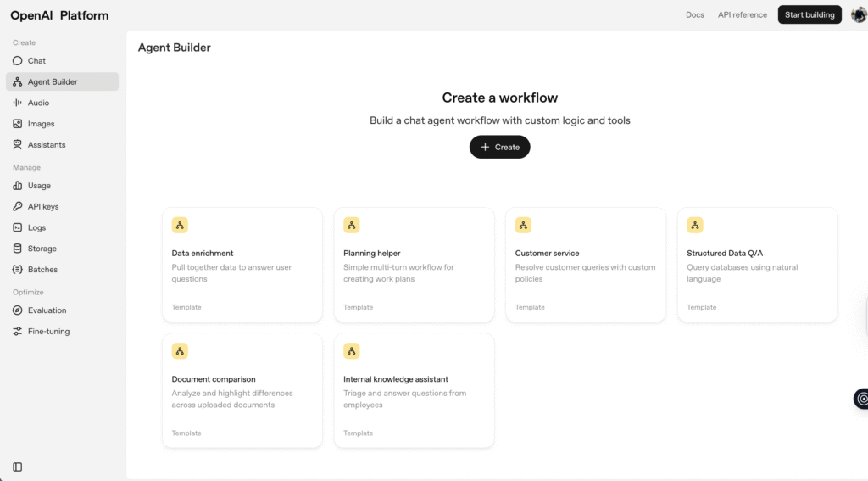Click the Start building button
The width and height of the screenshot is (868, 481).
(810, 14)
